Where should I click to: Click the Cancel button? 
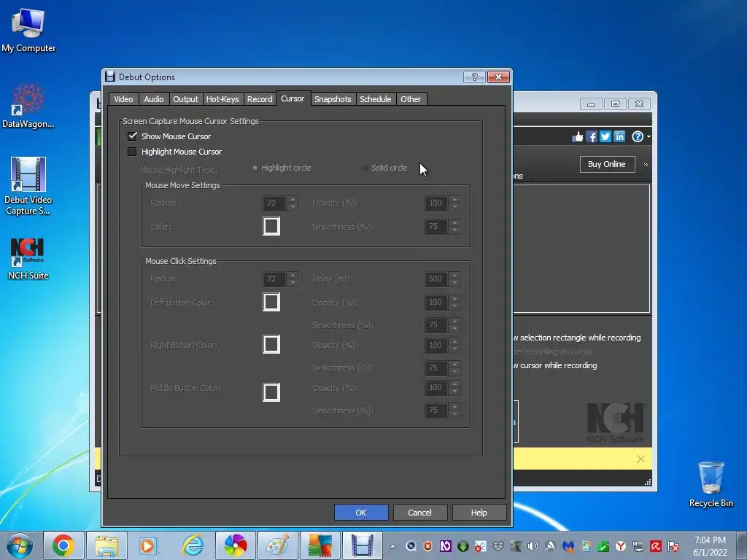419,513
